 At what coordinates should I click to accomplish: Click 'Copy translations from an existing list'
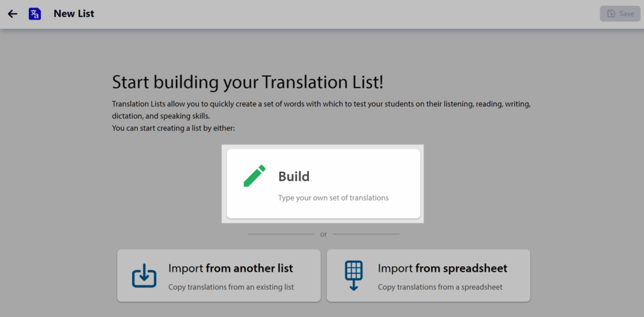click(231, 287)
